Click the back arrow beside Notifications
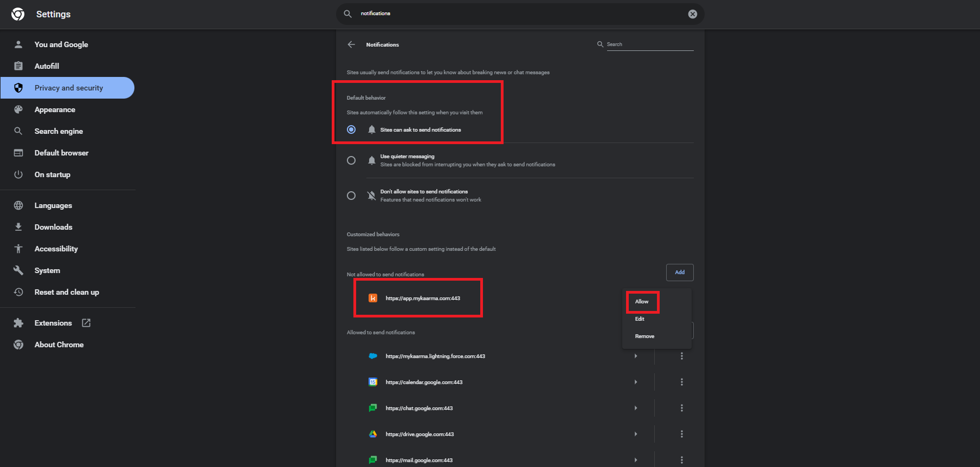Screen dimensions: 980x467 351,44
